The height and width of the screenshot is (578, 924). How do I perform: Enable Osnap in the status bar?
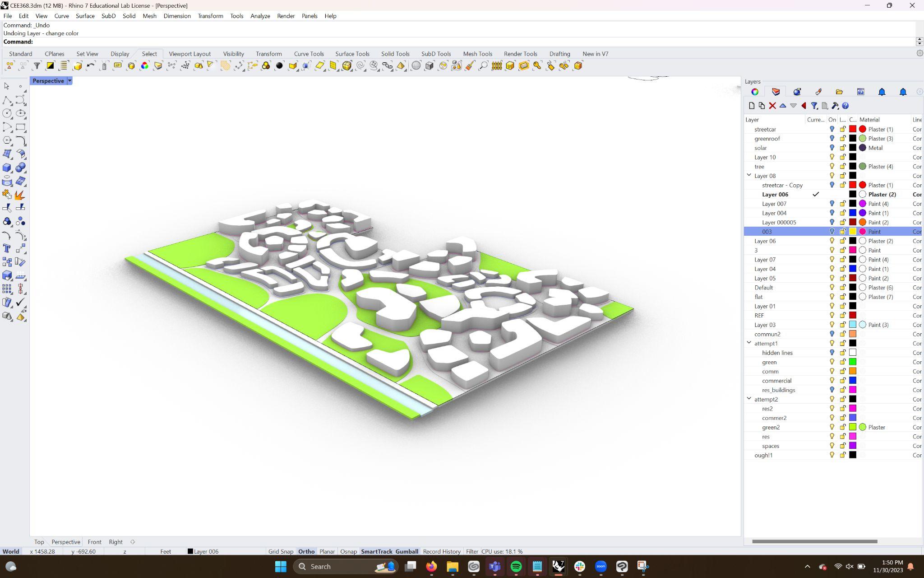pos(348,551)
